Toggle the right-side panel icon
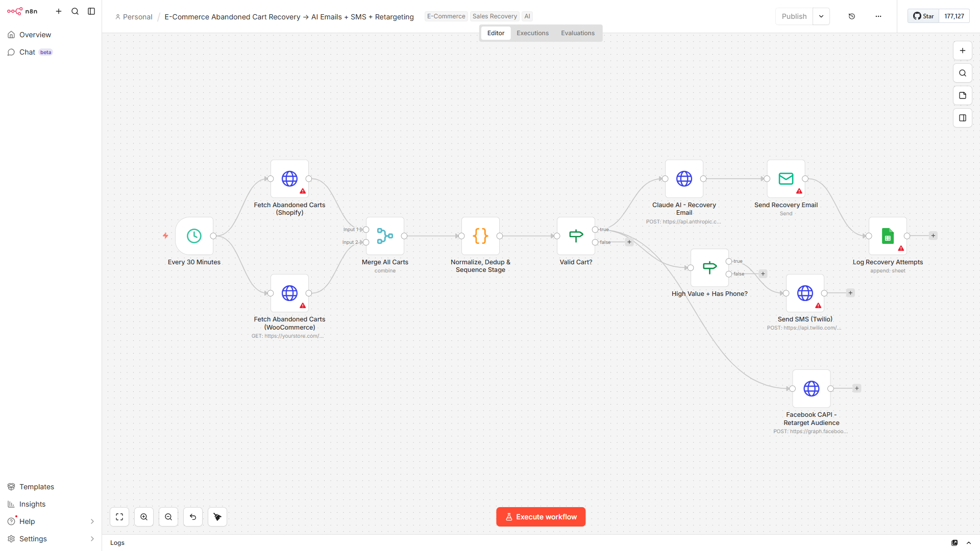980x551 pixels. click(x=963, y=118)
